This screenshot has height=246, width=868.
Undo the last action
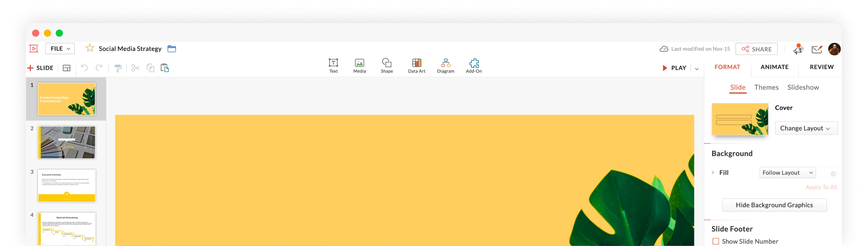click(x=84, y=68)
